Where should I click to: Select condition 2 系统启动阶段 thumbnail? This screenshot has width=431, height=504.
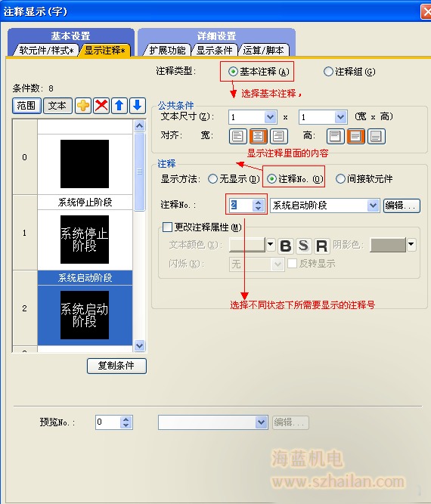click(x=85, y=315)
